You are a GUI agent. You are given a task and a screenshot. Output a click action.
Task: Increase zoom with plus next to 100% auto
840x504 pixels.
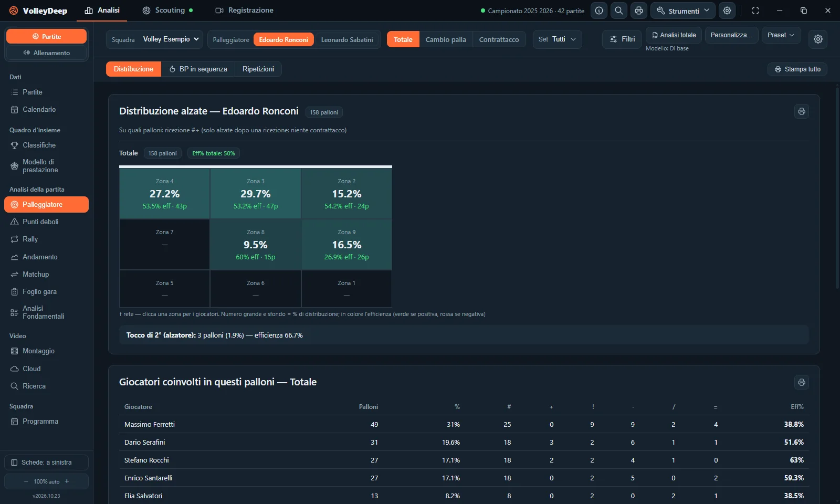(67, 481)
